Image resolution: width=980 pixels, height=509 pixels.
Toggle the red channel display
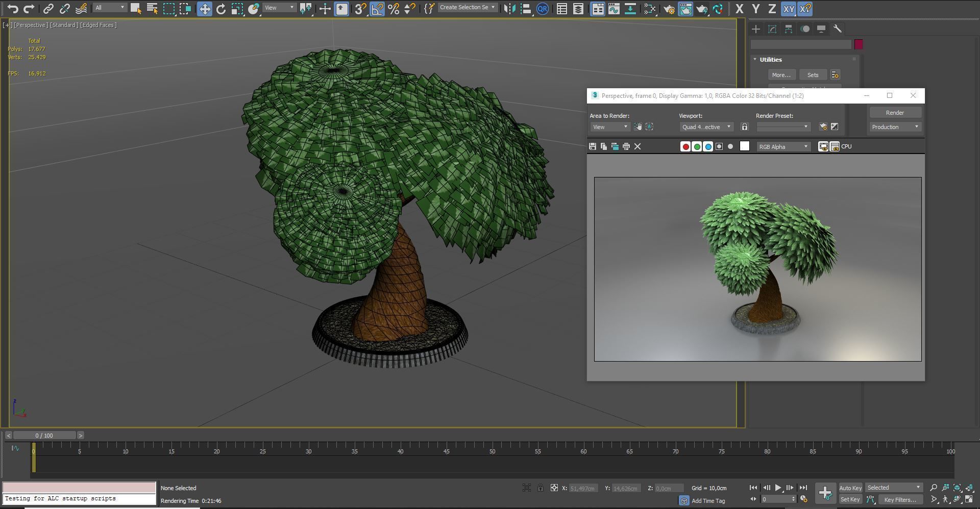685,147
